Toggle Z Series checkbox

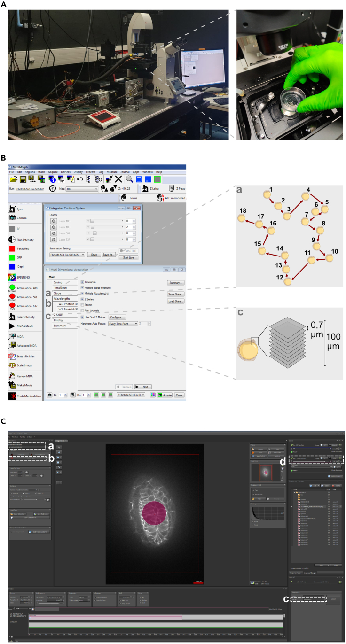pos(82,299)
